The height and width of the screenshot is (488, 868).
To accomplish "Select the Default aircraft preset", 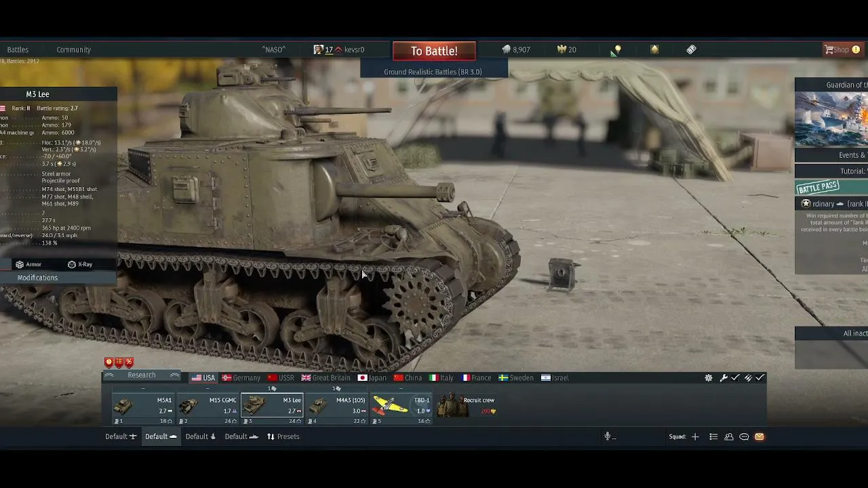I will click(121, 436).
